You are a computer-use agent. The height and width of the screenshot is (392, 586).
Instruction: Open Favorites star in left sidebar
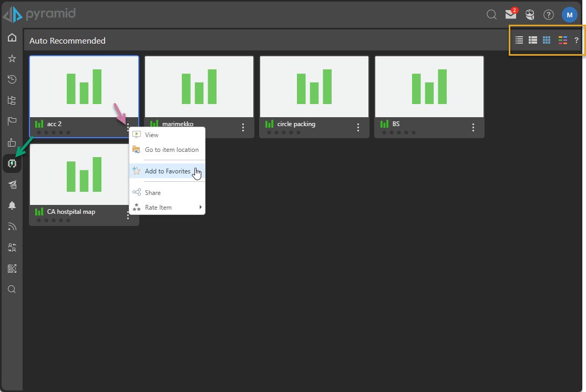[x=12, y=58]
